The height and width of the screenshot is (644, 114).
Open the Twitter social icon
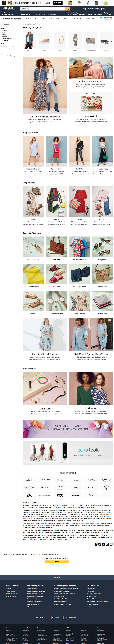pyautogui.click(x=100, y=544)
